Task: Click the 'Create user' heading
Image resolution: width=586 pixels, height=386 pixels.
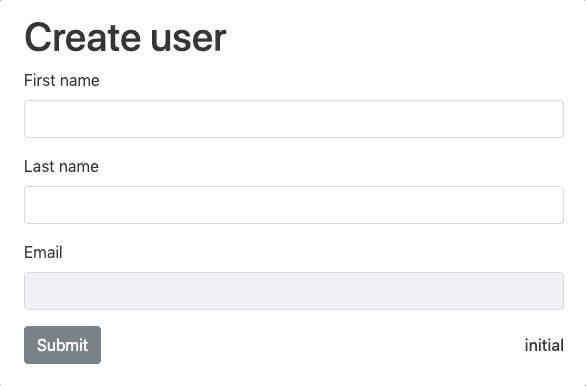Action: pos(125,38)
